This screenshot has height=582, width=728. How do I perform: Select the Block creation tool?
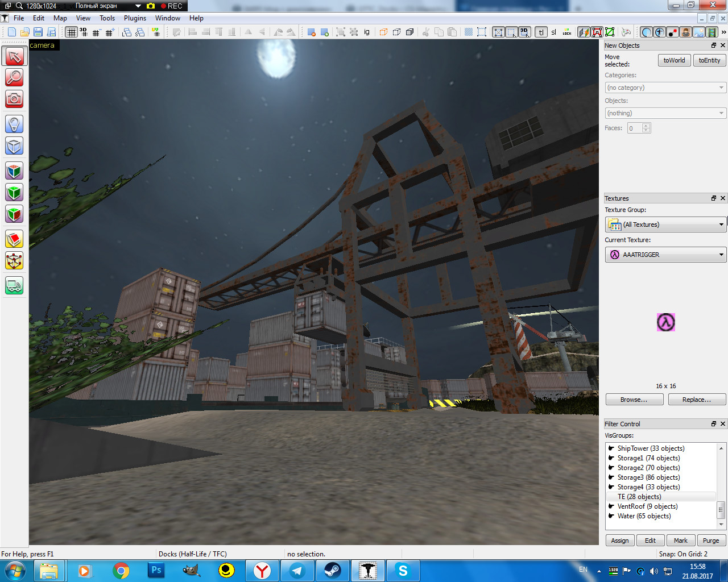click(14, 146)
